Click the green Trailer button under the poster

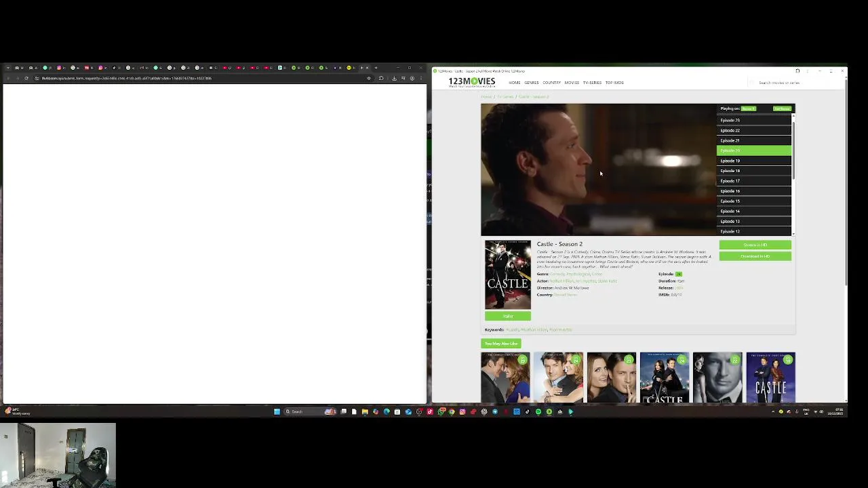[x=508, y=317]
